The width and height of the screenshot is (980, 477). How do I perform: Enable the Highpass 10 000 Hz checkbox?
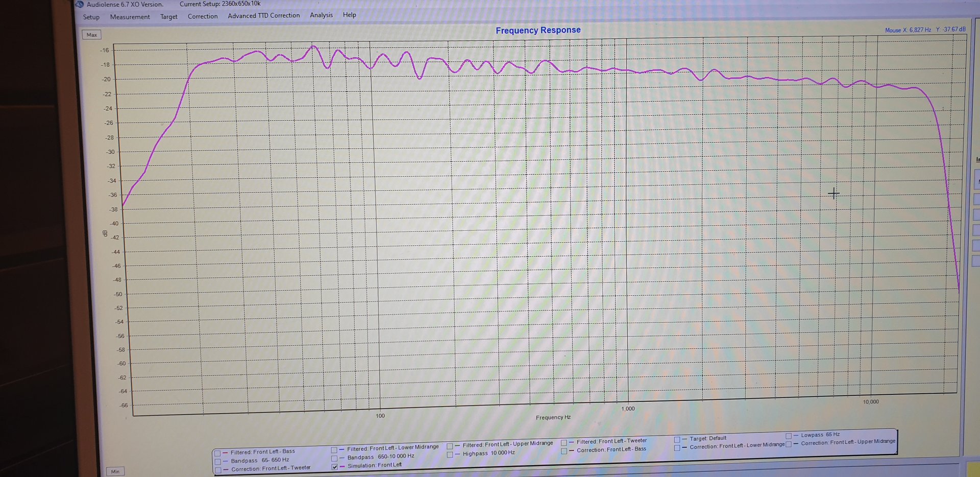450,454
